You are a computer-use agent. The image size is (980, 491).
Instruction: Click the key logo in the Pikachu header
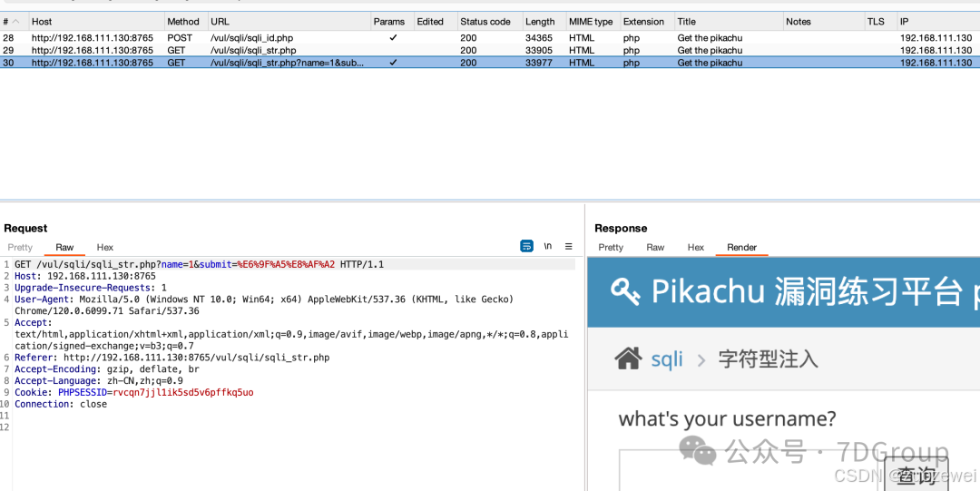[625, 292]
